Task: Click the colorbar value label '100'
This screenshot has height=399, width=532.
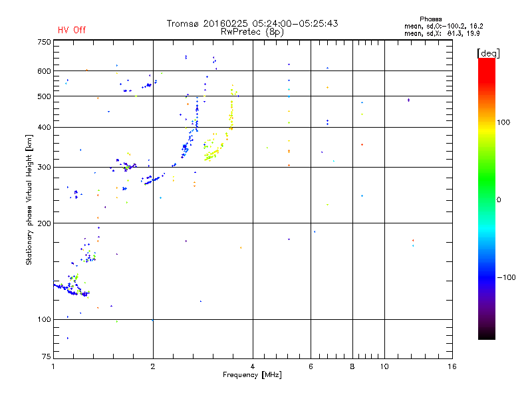Action: click(503, 122)
